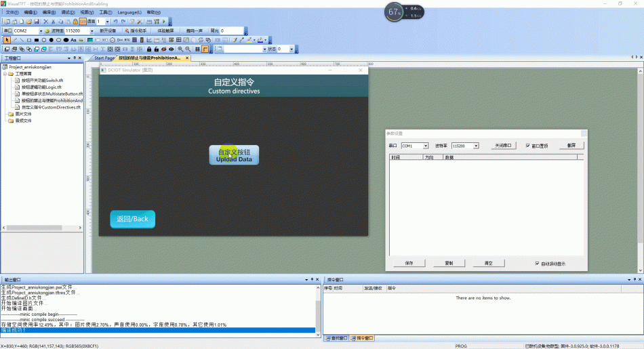Screen dimensions: 644x349
Task: Click the Undo arrow icon
Action: pos(115,22)
